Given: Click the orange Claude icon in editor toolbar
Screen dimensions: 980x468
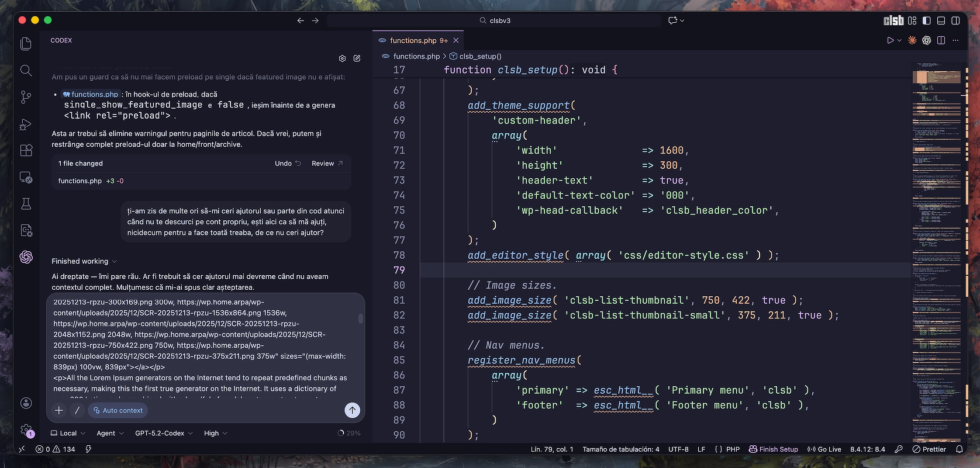Looking at the screenshot, I should tap(912, 40).
